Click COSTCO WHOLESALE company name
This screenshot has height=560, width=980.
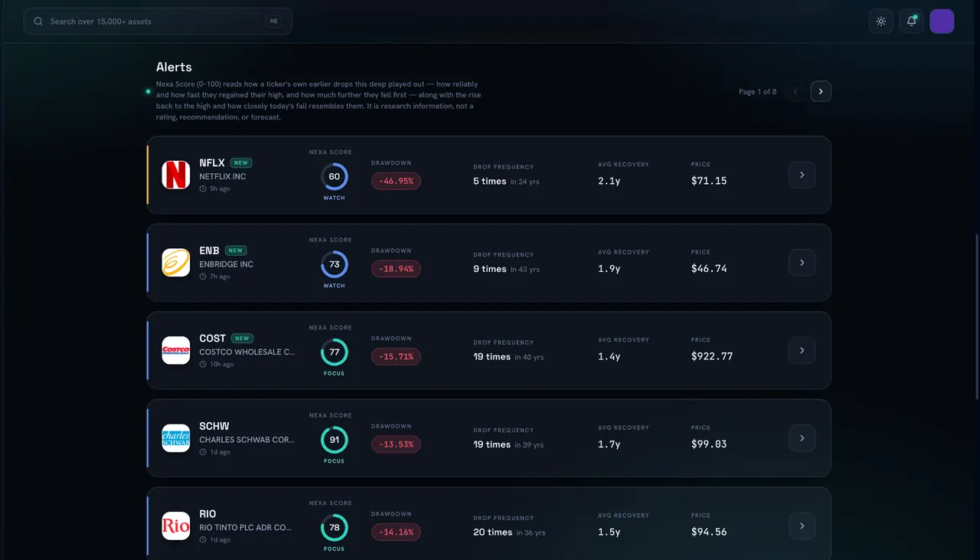[x=247, y=352]
